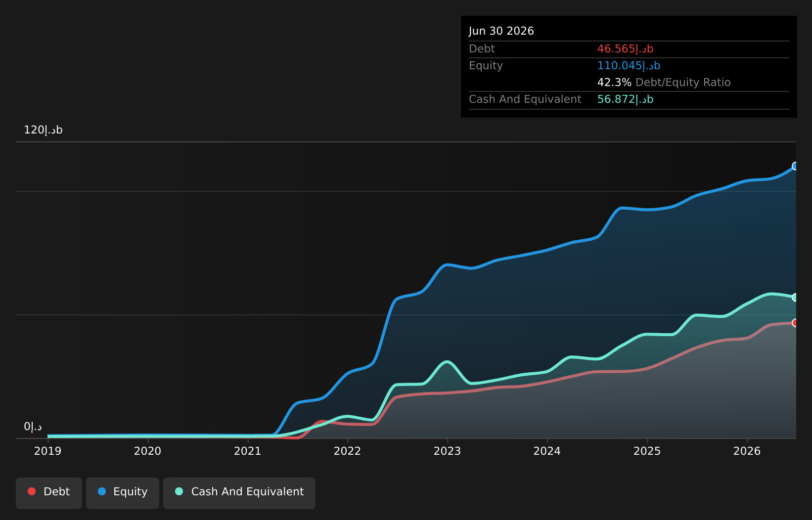812x520 pixels.
Task: Toggle the Cash And Equivalent legend button
Action: click(x=239, y=493)
